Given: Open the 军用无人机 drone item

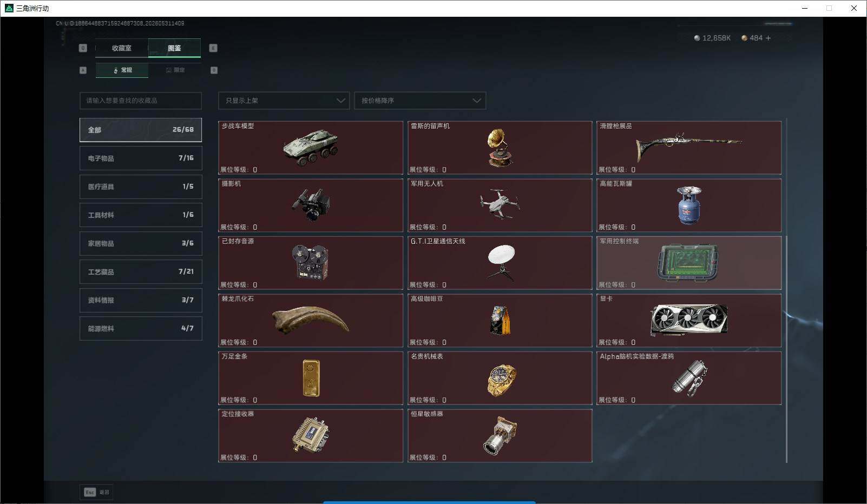Looking at the screenshot, I should point(500,205).
